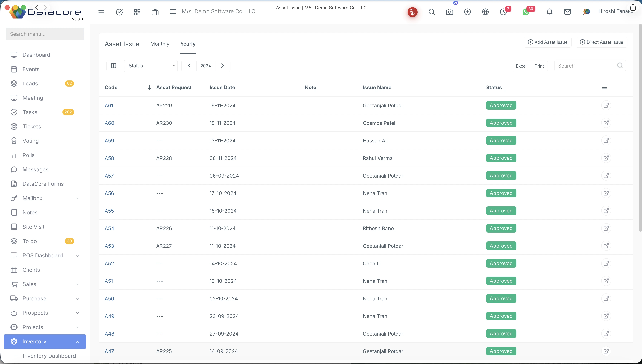Click the 2024 year display
The height and width of the screenshot is (364, 642).
click(205, 66)
